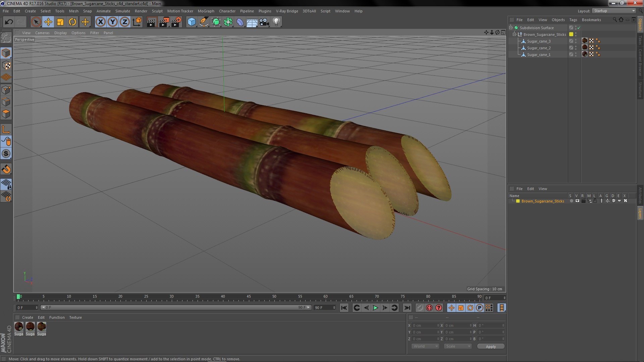644x362 pixels.
Task: Render the active view
Action: 151,22
